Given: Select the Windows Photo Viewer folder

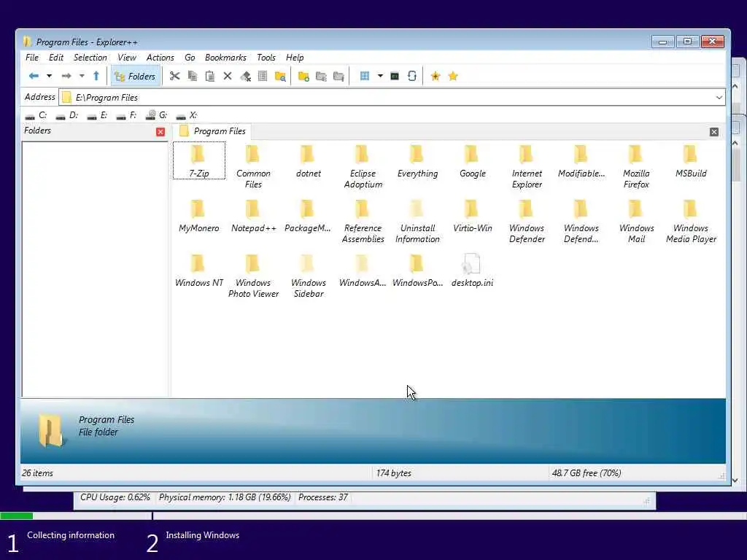Looking at the screenshot, I should point(253,276).
